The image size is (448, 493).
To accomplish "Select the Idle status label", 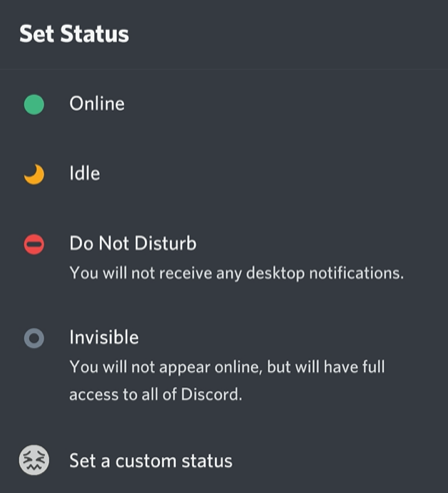I will tap(85, 173).
